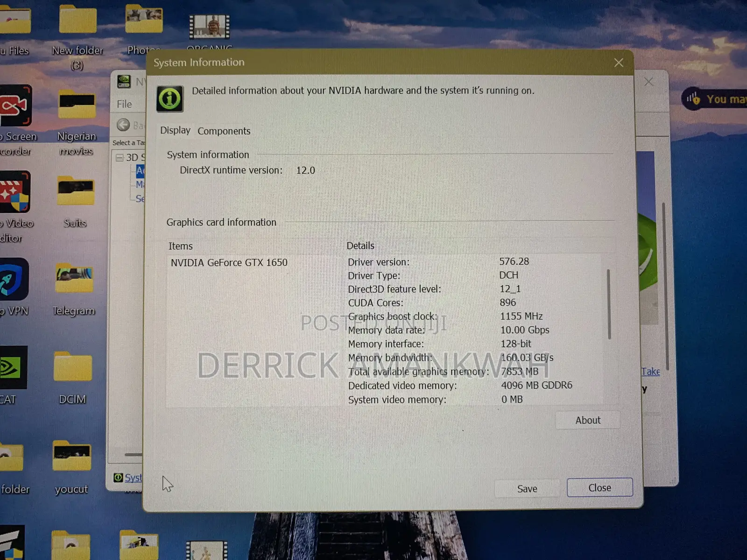
Task: Open the System Information link in Control Panel
Action: point(133,477)
